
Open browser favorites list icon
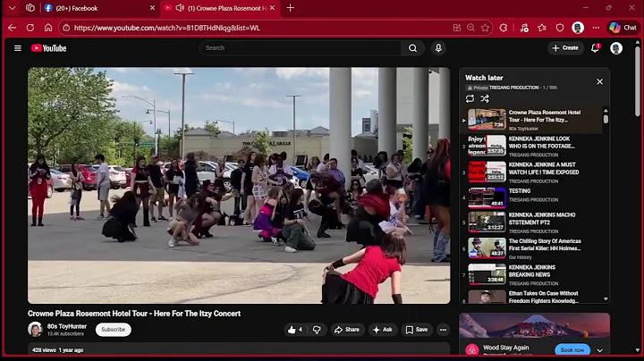[542, 28]
